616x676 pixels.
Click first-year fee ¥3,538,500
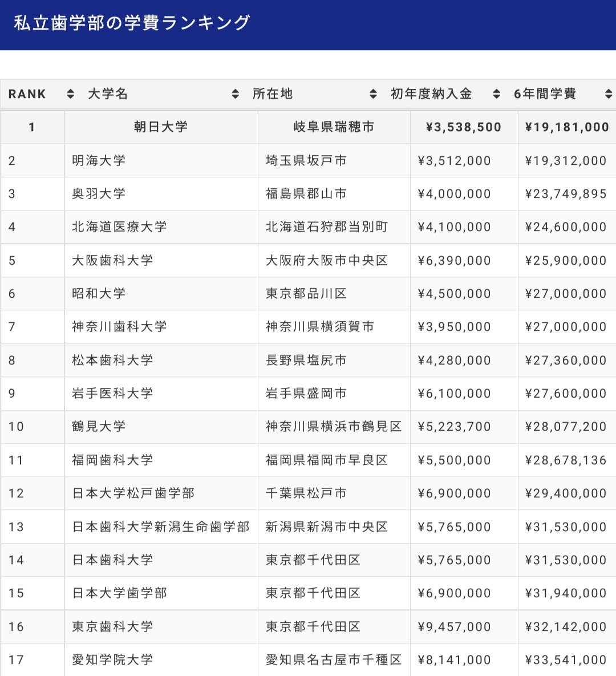[x=464, y=127]
